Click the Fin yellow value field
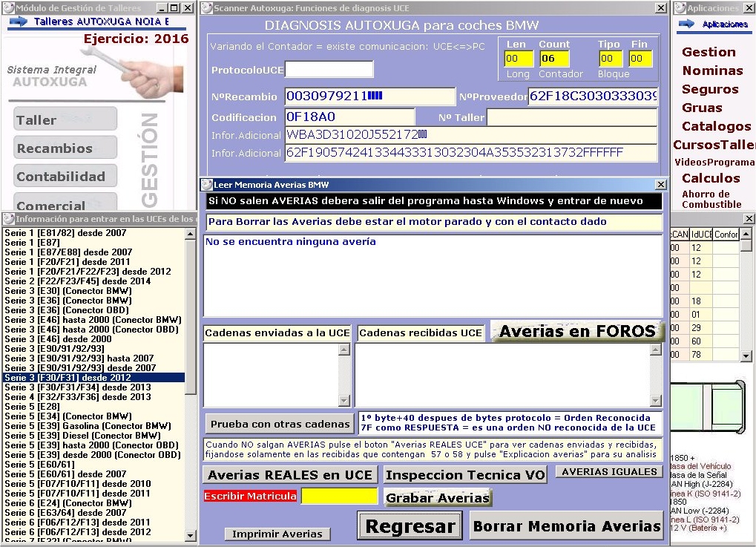 click(x=641, y=59)
